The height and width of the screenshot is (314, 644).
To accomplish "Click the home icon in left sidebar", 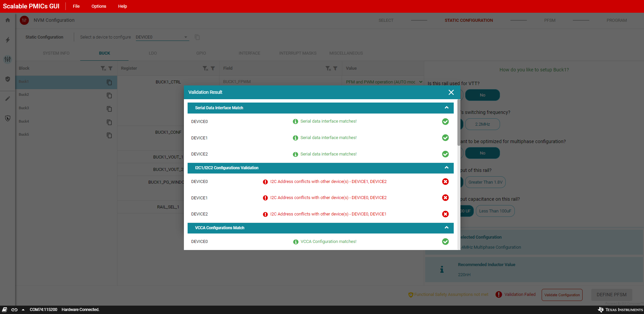I will (8, 20).
